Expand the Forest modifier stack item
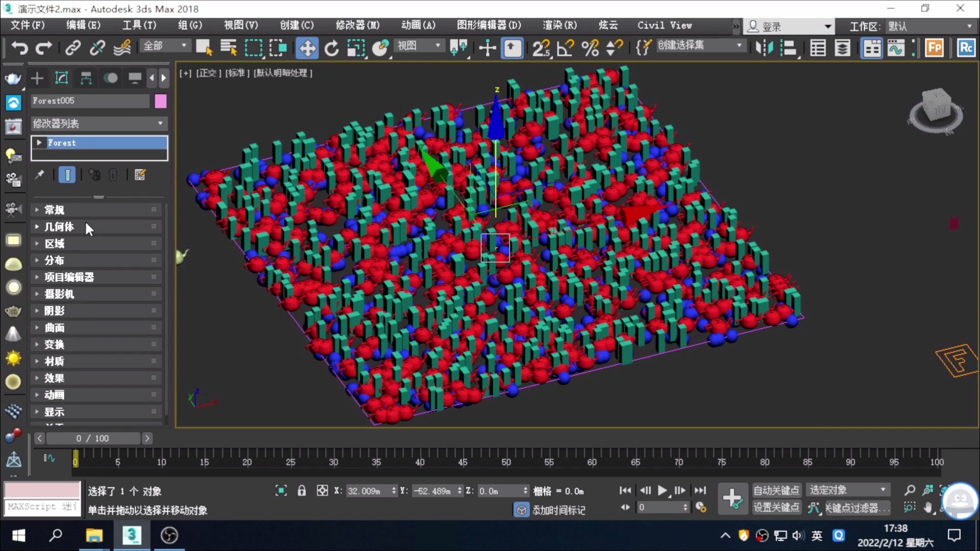980x551 pixels. 39,143
